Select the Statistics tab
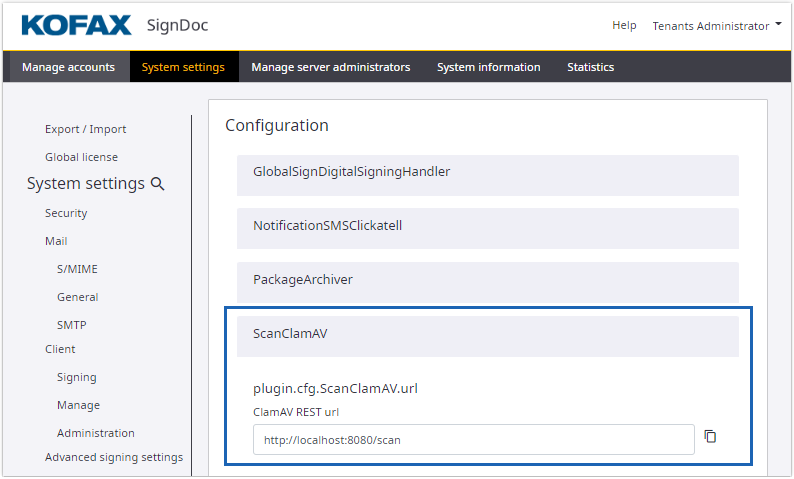Screen dimensions: 794x479 tap(590, 67)
